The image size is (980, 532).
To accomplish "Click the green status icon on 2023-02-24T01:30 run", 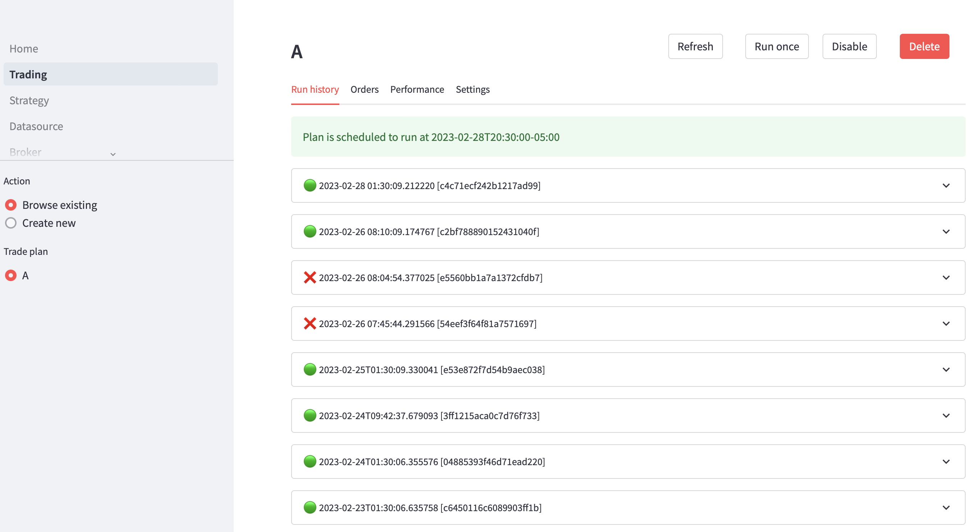I will click(310, 462).
